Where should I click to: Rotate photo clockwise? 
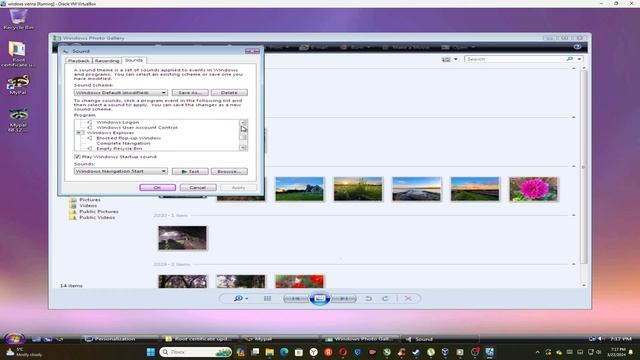(385, 299)
